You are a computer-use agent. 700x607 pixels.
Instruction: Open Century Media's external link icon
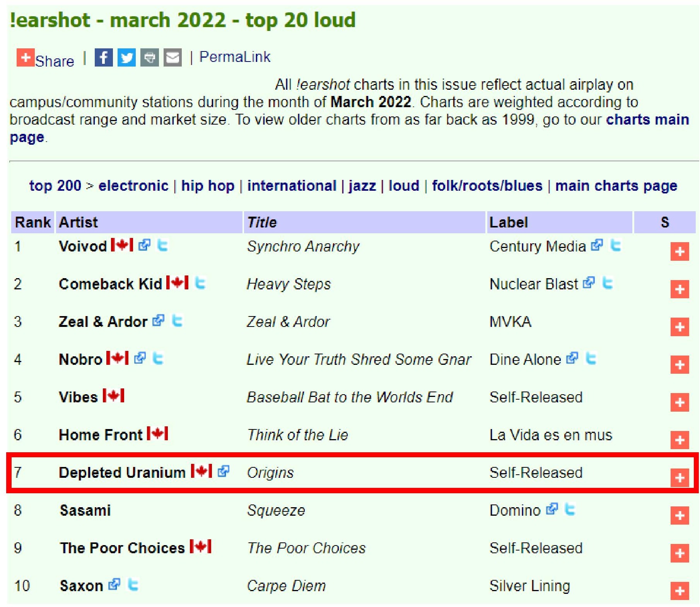click(597, 245)
